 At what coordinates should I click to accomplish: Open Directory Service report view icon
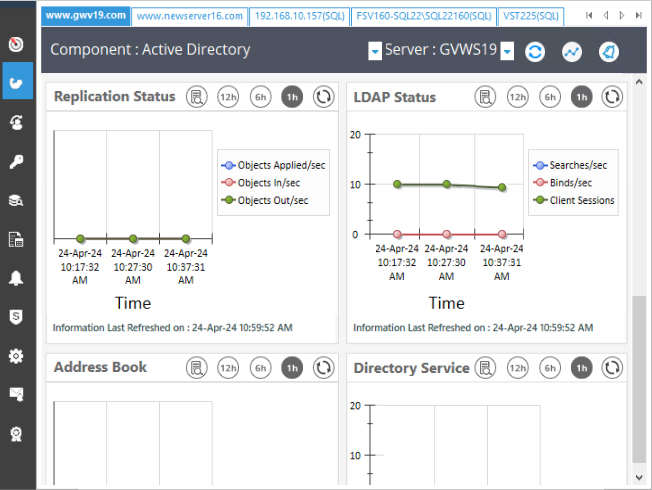[485, 368]
